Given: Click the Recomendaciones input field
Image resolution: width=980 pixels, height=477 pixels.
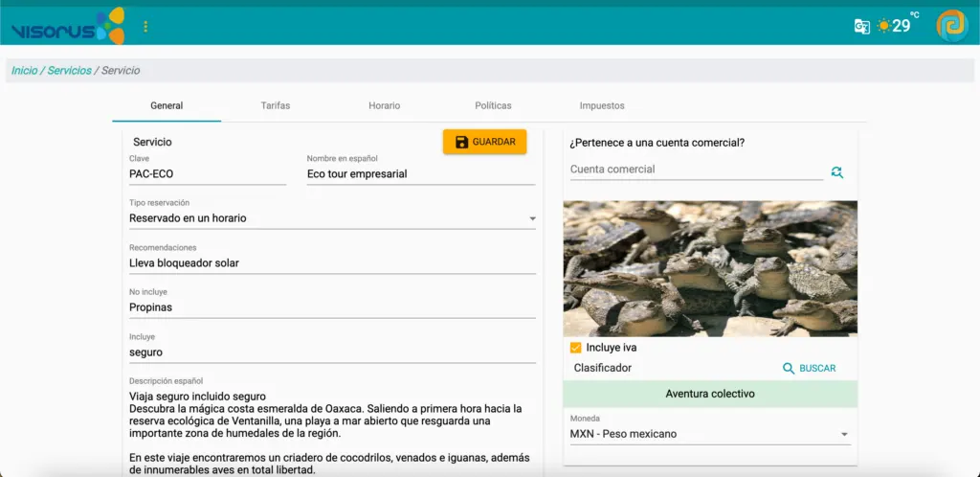Looking at the screenshot, I should [332, 263].
